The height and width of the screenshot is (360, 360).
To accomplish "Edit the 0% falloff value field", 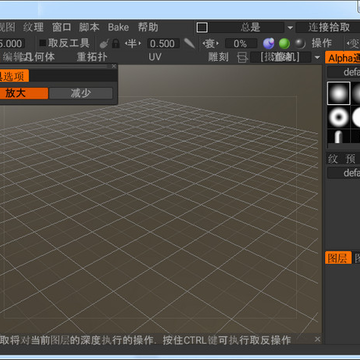I will (x=241, y=44).
